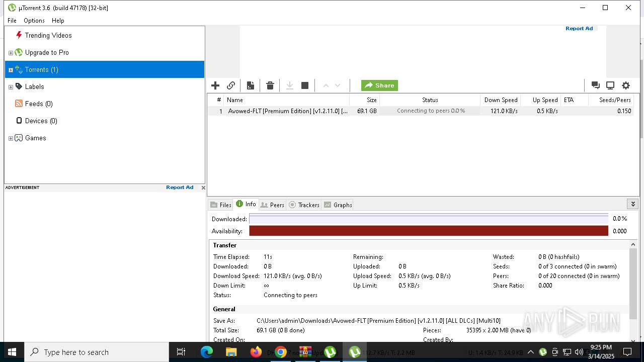Click the taskbar search box
The width and height of the screenshot is (644, 362).
[97, 352]
